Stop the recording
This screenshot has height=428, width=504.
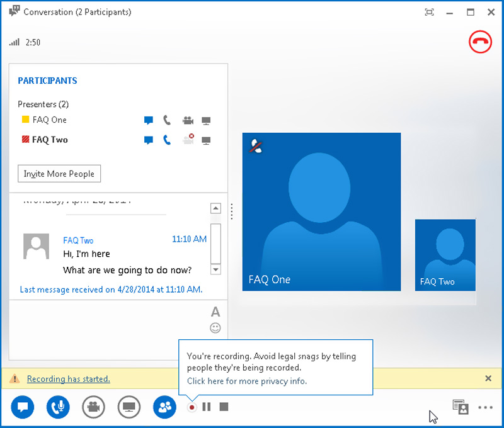pyautogui.click(x=224, y=407)
